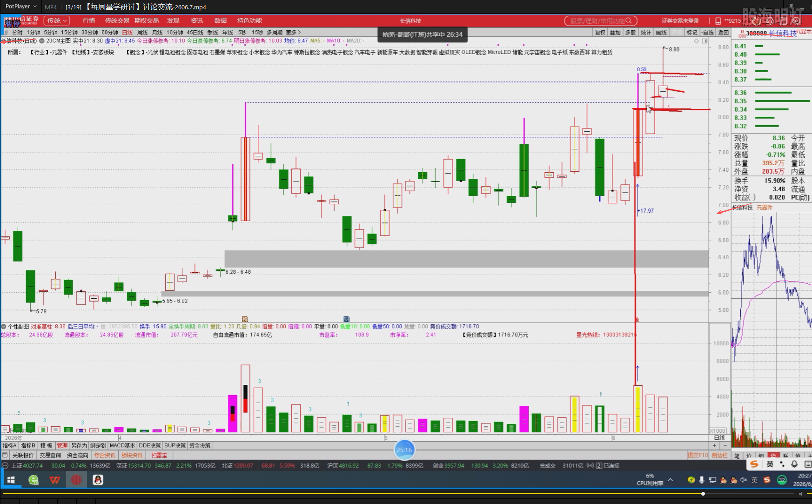
Task: Click the 图文F10 button
Action: (x=697, y=456)
